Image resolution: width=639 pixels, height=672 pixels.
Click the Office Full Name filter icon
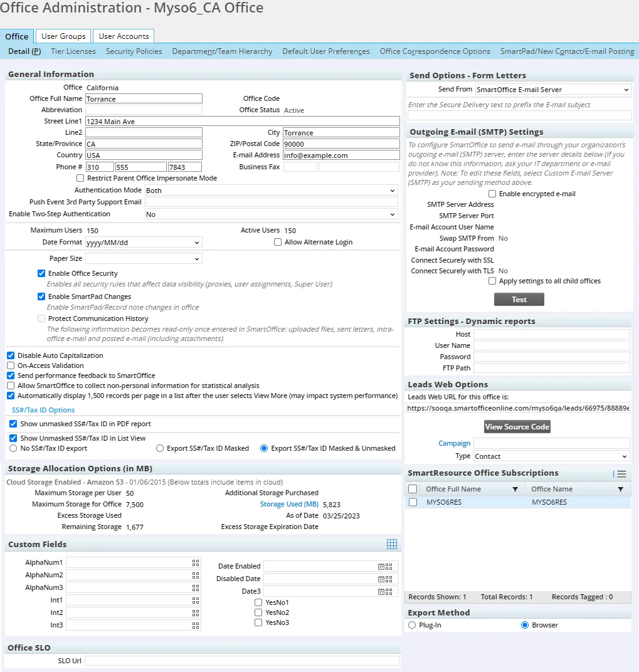(x=515, y=489)
